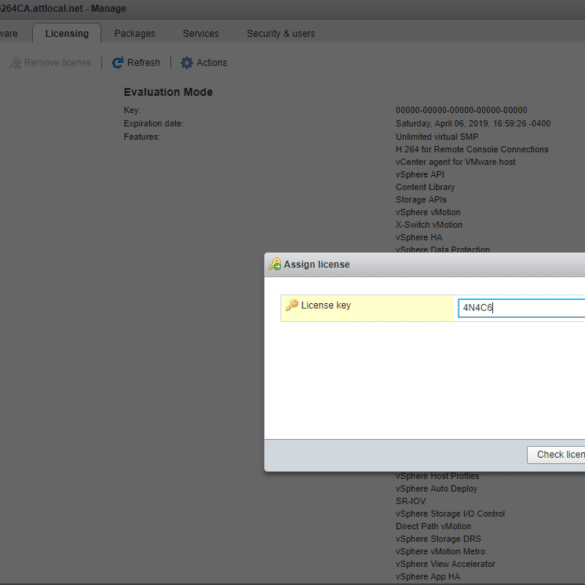Click the Actions gear icon
The width and height of the screenshot is (585, 585).
tap(187, 63)
